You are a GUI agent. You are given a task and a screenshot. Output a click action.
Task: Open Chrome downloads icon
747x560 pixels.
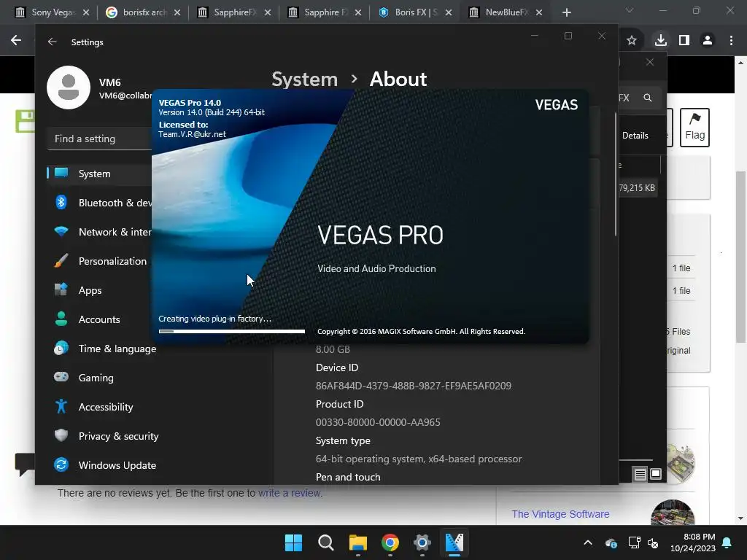[661, 40]
